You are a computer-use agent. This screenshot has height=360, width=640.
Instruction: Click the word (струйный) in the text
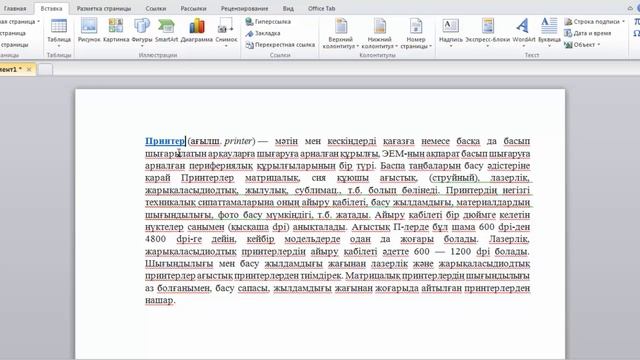454,178
